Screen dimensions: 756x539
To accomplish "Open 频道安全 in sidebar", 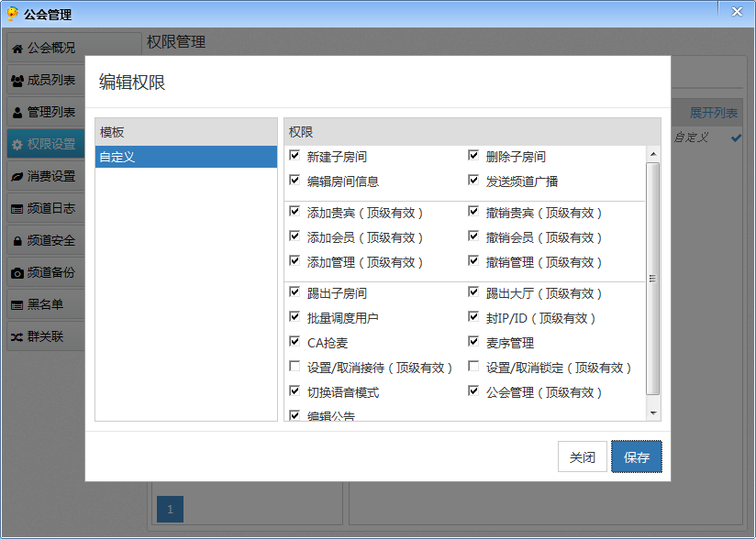I will [46, 240].
